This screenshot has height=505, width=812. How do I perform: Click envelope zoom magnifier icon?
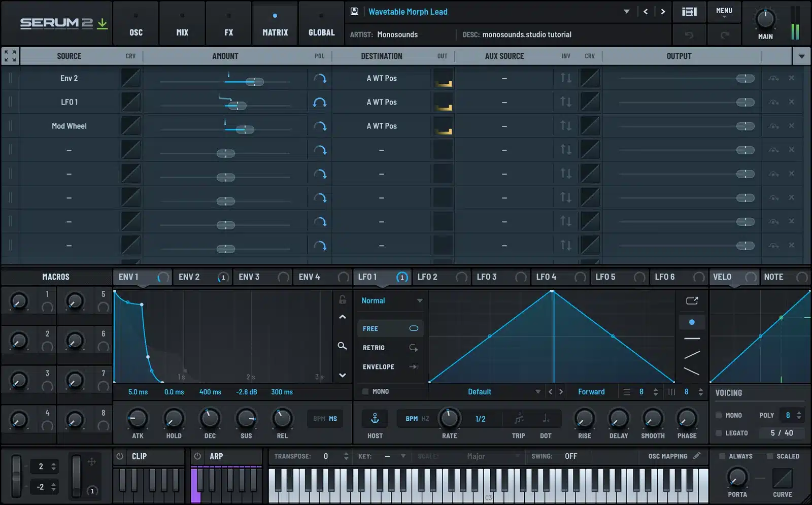343,346
